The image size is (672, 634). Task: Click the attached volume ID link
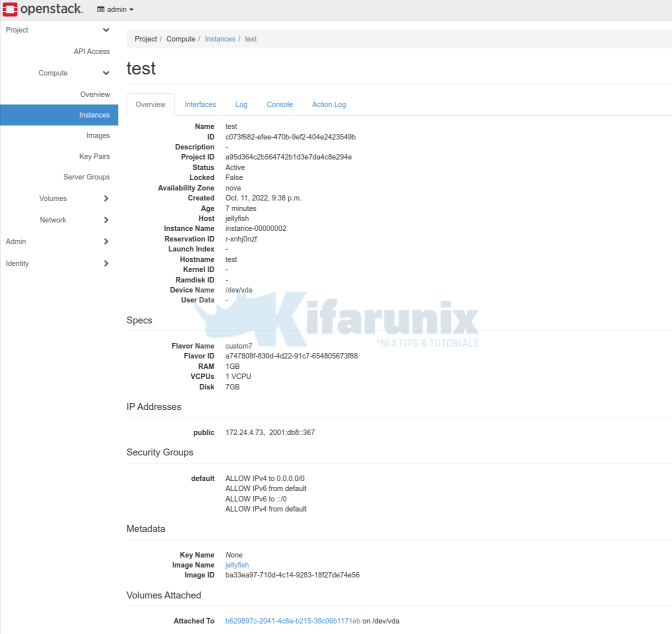tap(292, 620)
